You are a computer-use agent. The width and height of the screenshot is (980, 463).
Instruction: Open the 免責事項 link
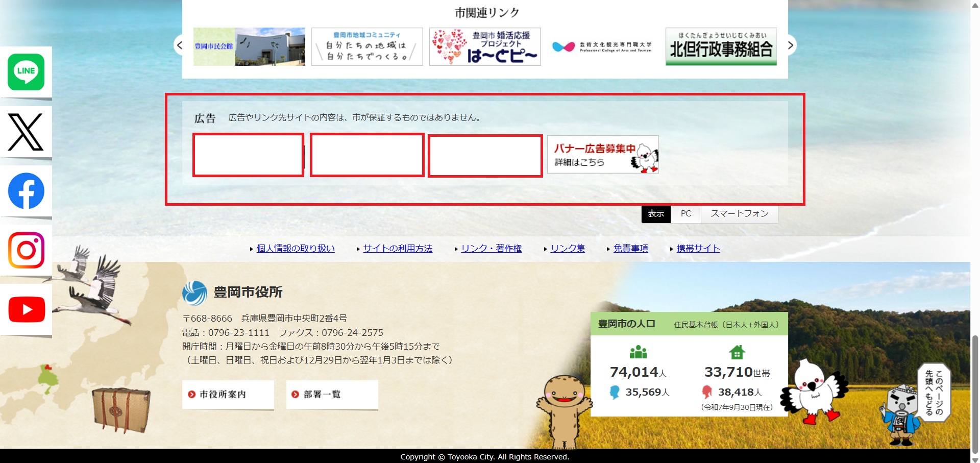coord(630,249)
